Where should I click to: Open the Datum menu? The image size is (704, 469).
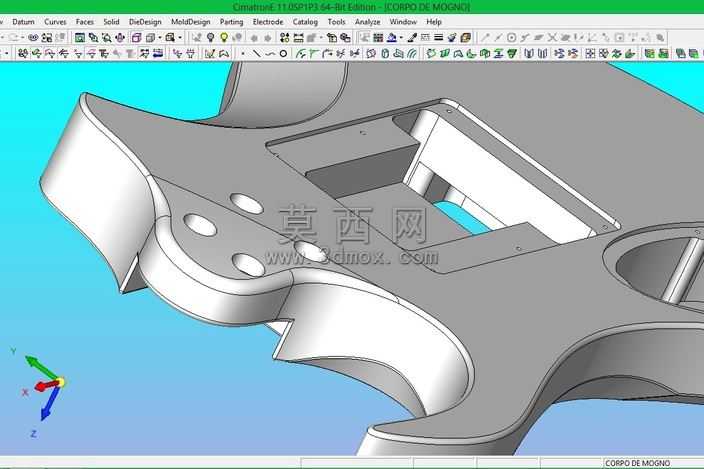point(23,22)
